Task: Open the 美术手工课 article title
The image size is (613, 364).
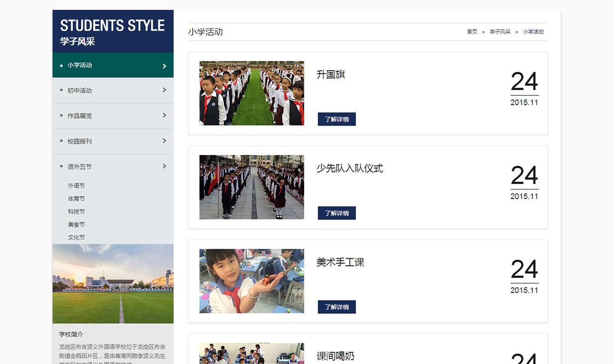Action: [340, 262]
